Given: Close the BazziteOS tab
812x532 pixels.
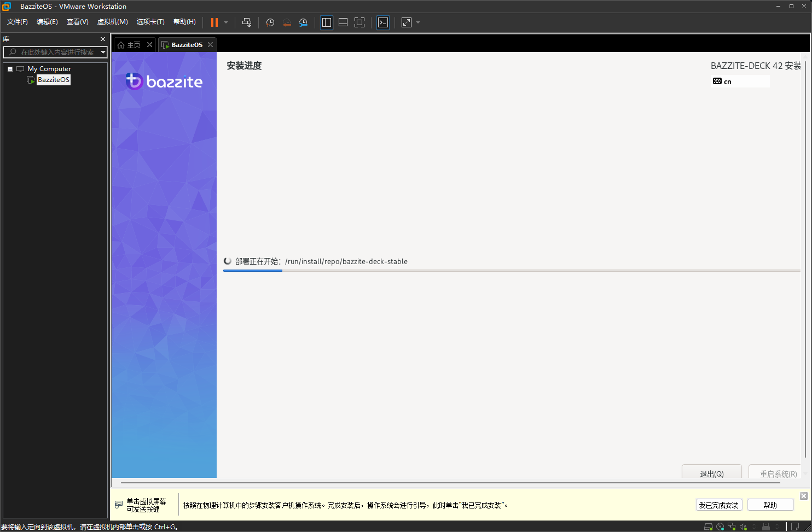Looking at the screenshot, I should point(210,45).
